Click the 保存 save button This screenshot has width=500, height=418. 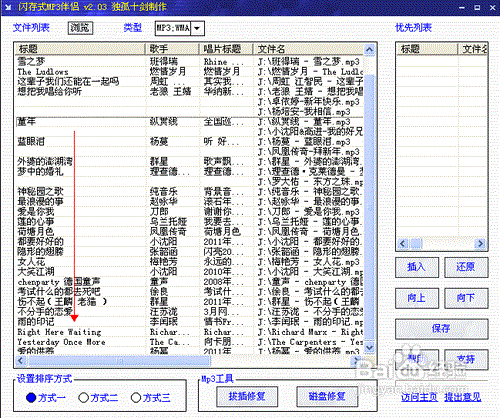click(442, 329)
